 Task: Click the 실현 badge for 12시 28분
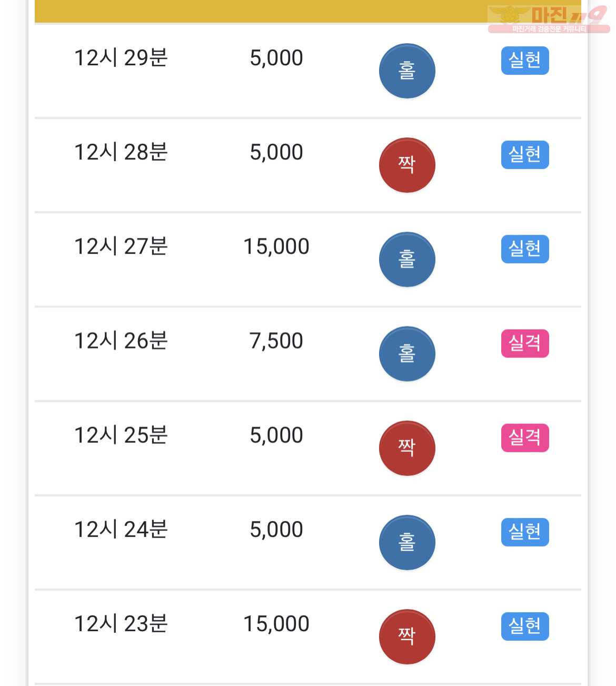pos(525,155)
